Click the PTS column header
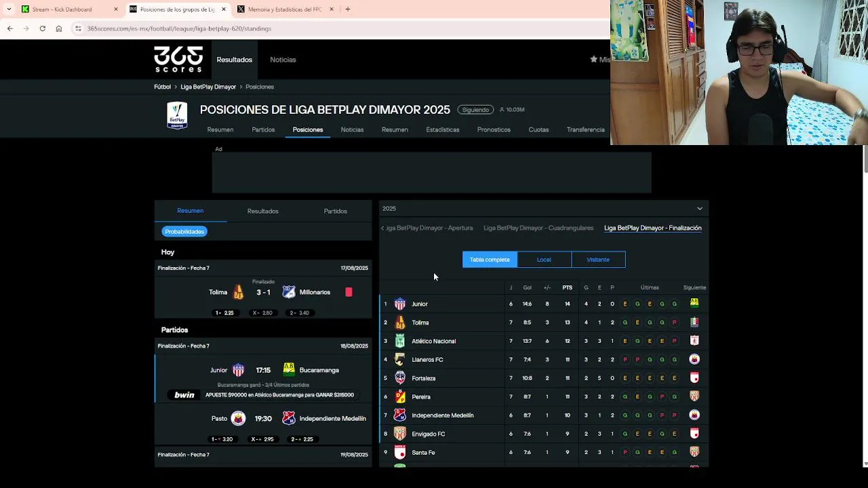Viewport: 868px width, 488px height. coord(568,287)
